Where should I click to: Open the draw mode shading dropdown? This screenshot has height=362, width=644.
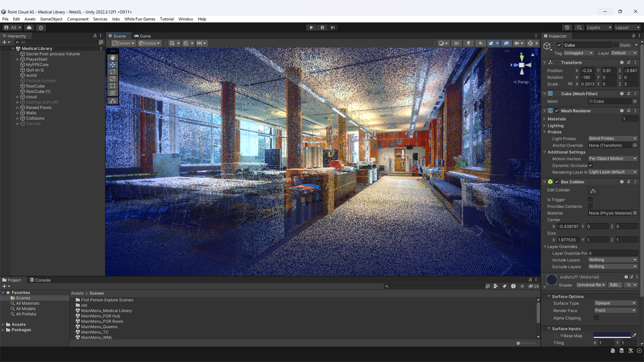[x=443, y=43]
